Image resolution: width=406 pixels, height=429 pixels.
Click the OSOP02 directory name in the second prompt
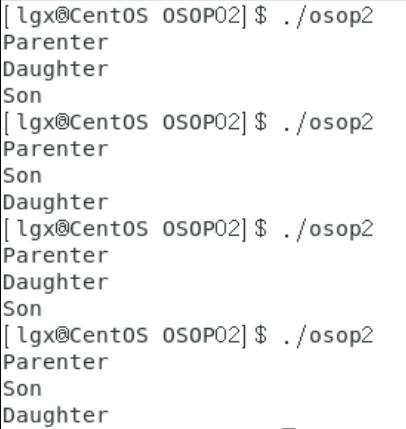point(201,122)
